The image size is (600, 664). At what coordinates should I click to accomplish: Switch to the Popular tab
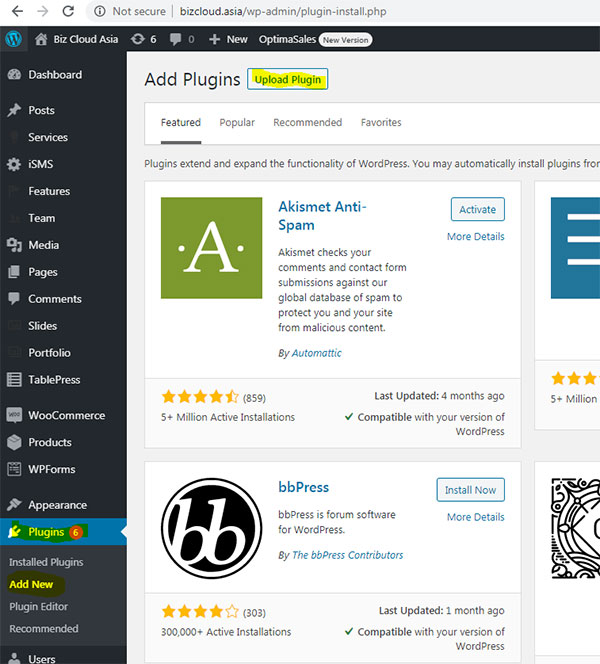[x=237, y=122]
